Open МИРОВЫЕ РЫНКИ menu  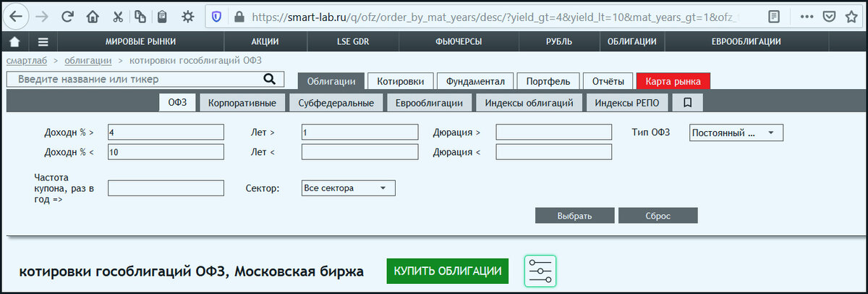point(140,42)
